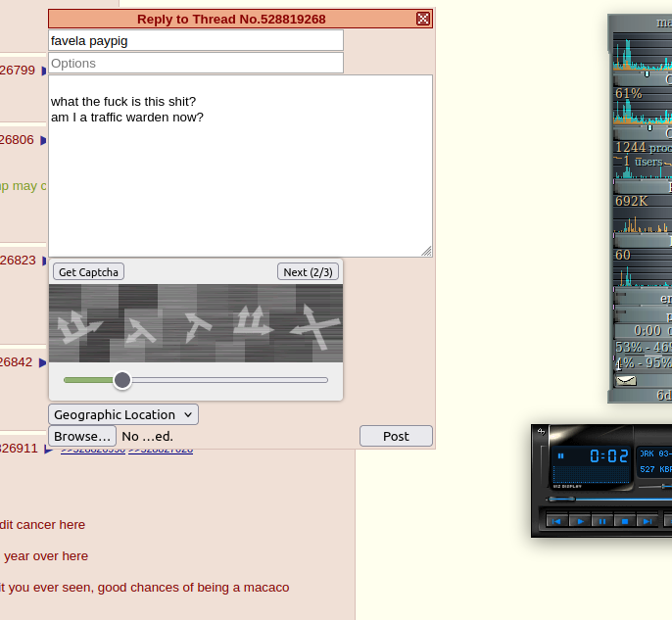Click post number ending in 26911
Image resolution: width=672 pixels, height=620 pixels.
coord(19,449)
